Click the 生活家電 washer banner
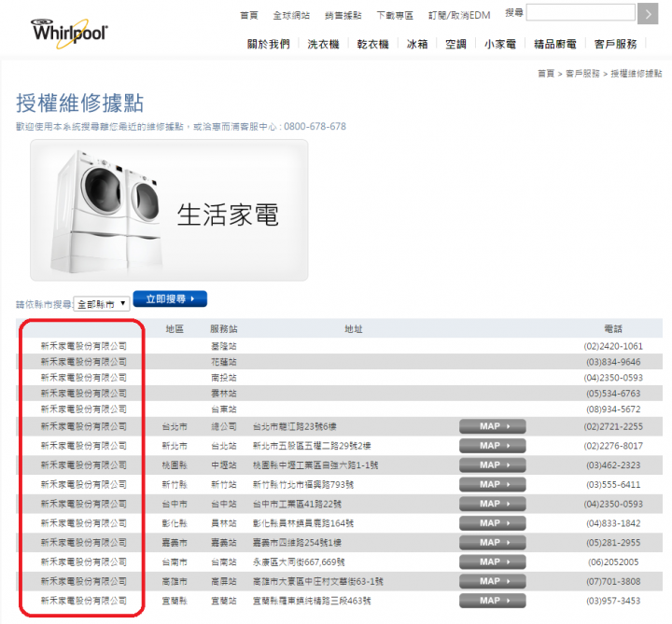This screenshot has height=624, width=672. click(x=169, y=210)
